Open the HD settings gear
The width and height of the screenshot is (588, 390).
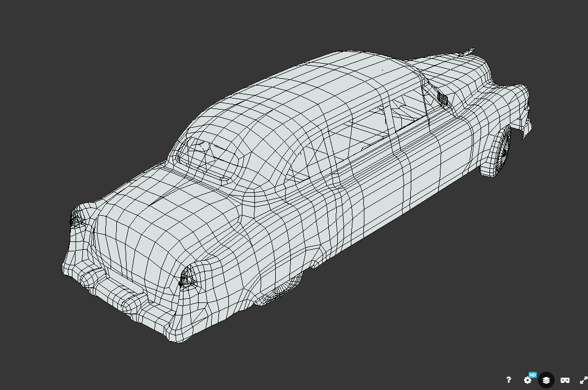(528, 380)
